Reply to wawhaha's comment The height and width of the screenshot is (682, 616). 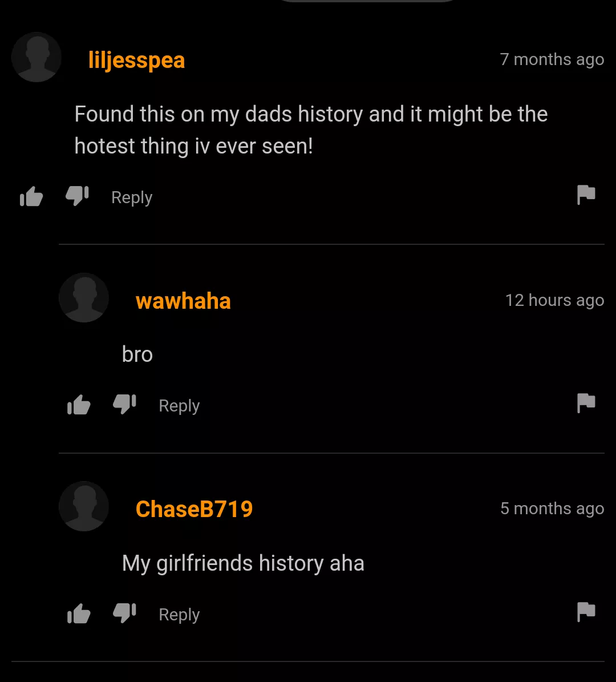(x=179, y=406)
